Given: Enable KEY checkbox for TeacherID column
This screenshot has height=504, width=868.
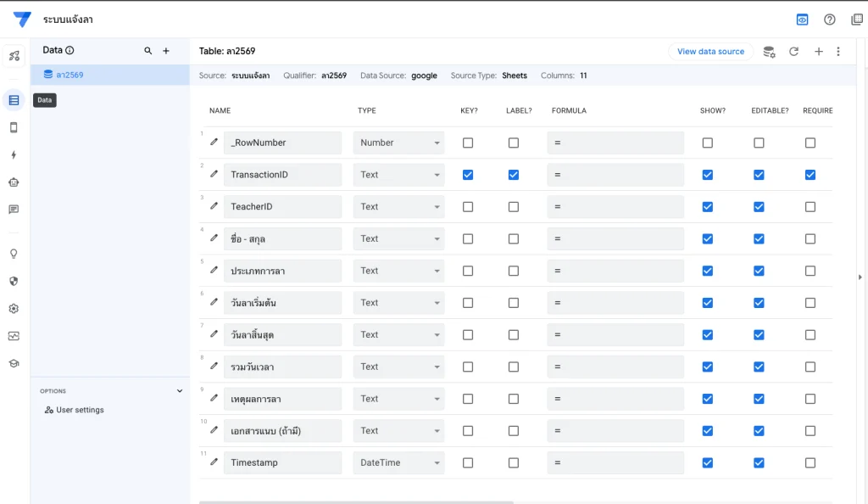Looking at the screenshot, I should point(468,207).
